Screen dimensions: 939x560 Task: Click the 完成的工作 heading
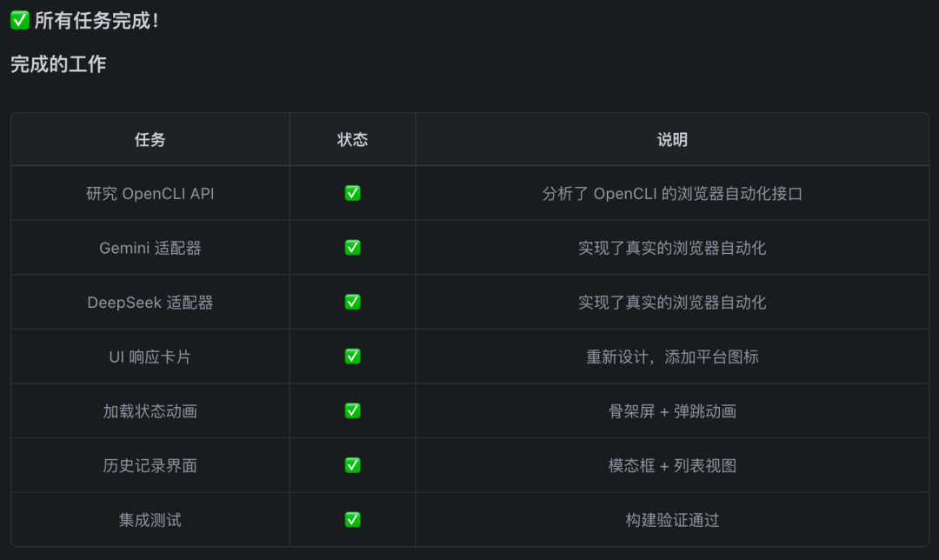tap(58, 64)
